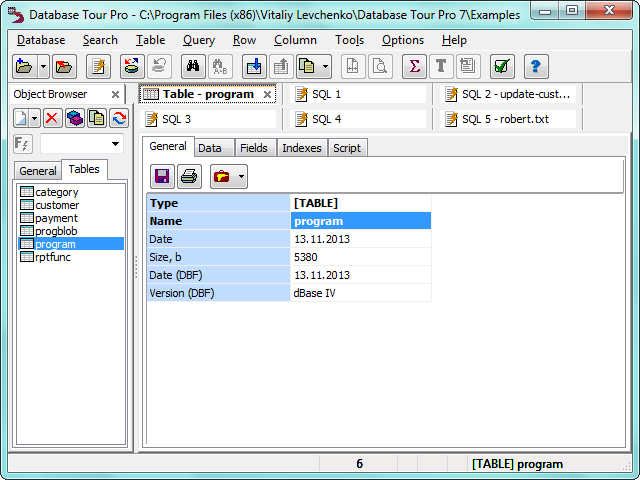The image size is (640, 480).
Task: Open the Indexes tab of table
Action: point(302,148)
